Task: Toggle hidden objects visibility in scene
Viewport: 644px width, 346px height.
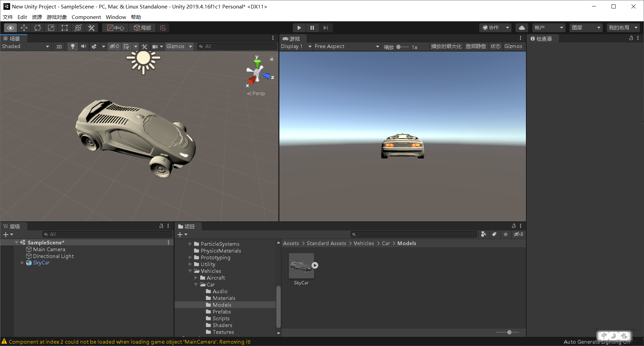Action: 114,46
